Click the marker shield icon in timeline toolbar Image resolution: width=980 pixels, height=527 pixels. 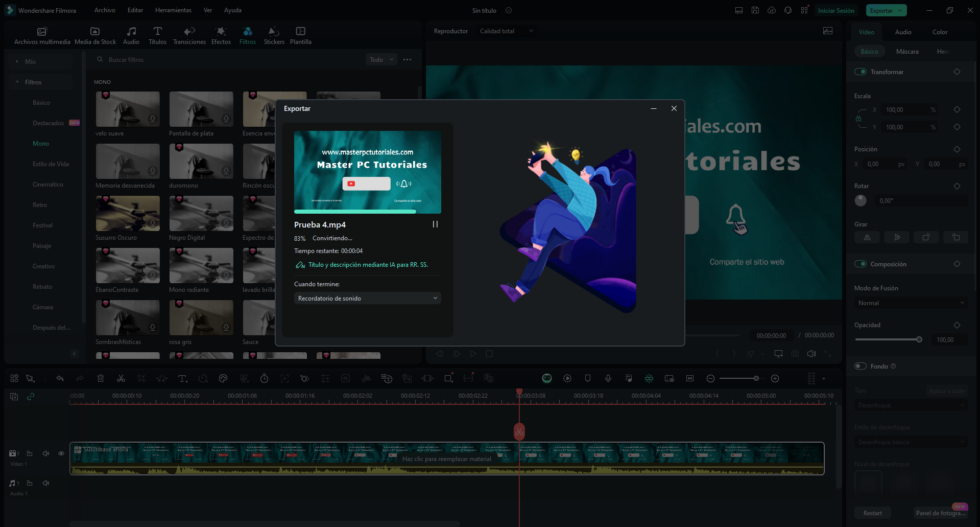click(x=588, y=378)
